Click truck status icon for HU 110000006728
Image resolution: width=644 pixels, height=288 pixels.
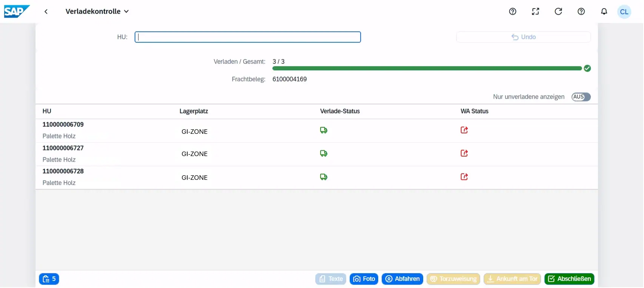coord(324,177)
